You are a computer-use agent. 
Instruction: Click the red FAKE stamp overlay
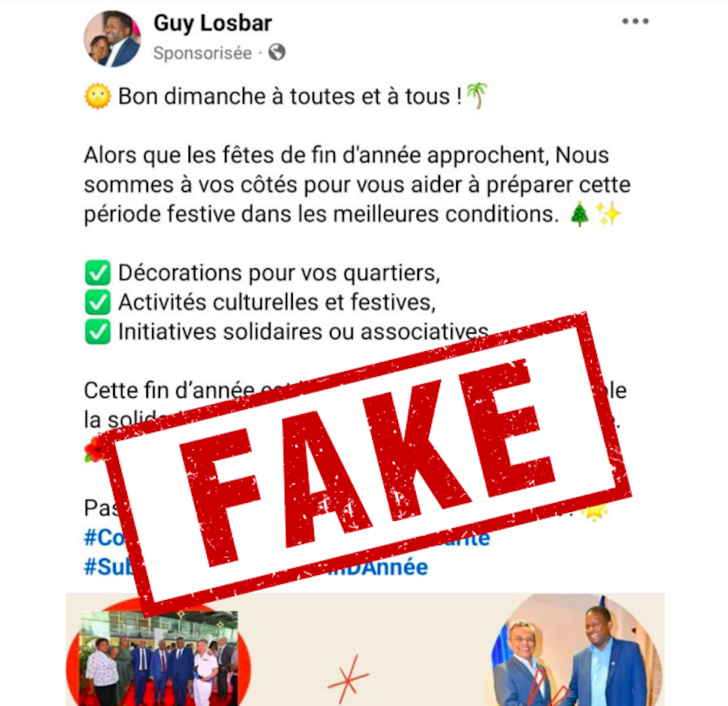point(366,464)
